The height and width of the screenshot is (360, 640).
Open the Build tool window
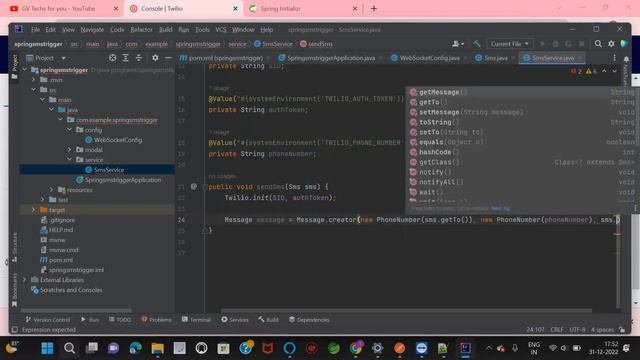[268, 320]
